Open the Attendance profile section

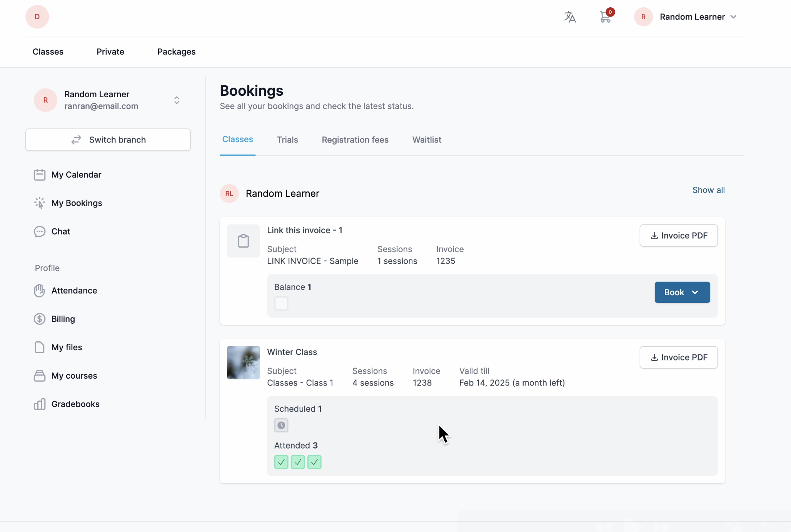pos(74,291)
